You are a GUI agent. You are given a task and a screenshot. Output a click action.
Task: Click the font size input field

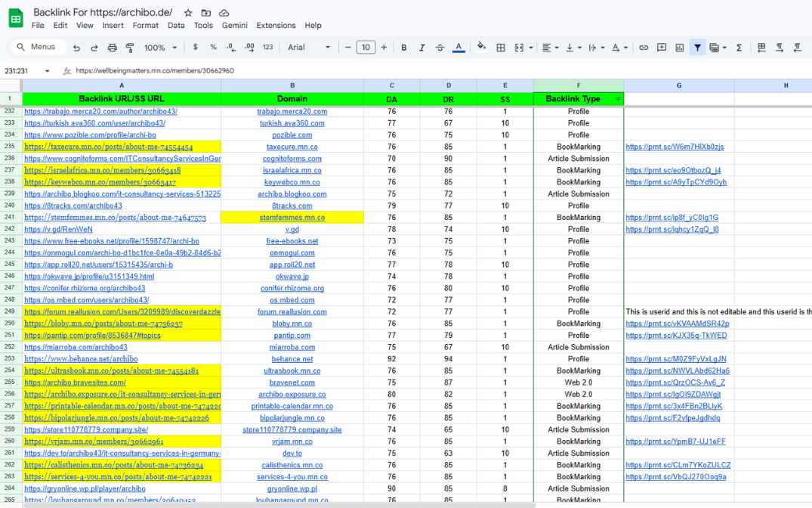(x=366, y=48)
